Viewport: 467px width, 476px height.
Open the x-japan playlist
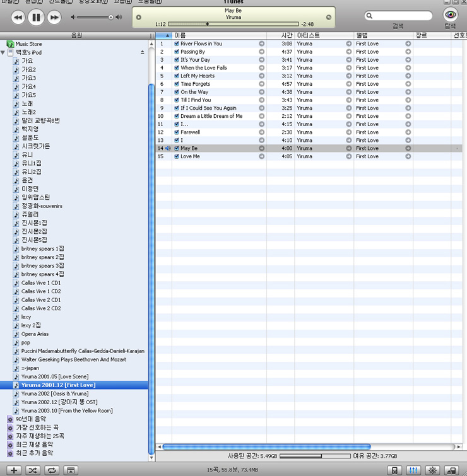30,368
